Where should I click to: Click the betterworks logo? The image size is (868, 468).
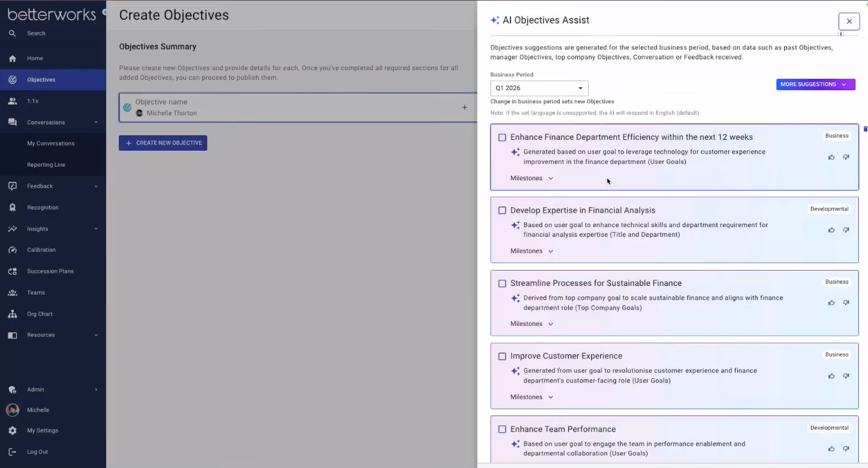pyautogui.click(x=52, y=14)
